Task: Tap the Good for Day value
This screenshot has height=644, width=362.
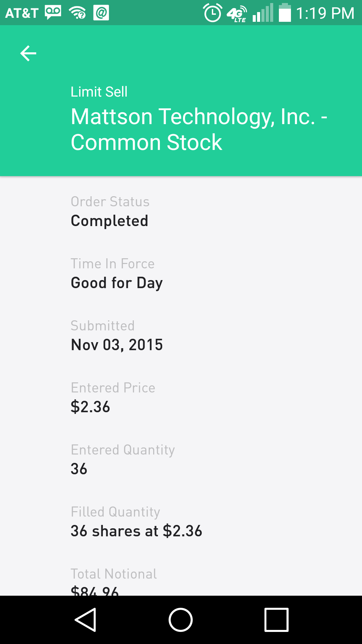Action: 117,283
